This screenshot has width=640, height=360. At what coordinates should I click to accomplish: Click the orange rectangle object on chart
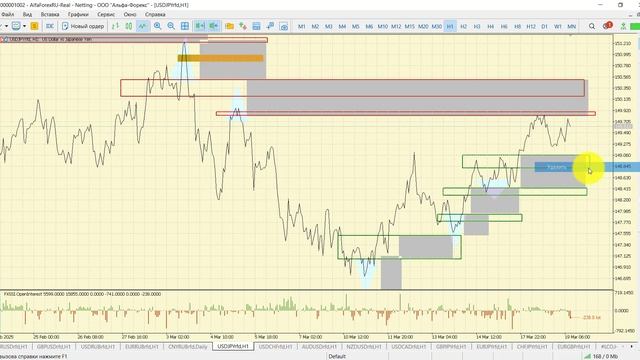coord(220,58)
